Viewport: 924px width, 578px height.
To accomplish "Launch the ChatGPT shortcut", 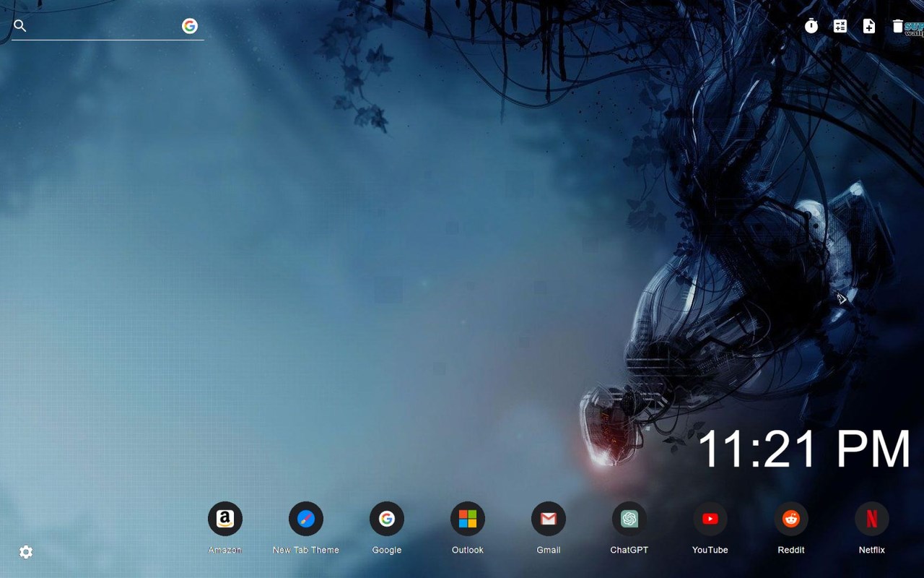I will (x=629, y=519).
